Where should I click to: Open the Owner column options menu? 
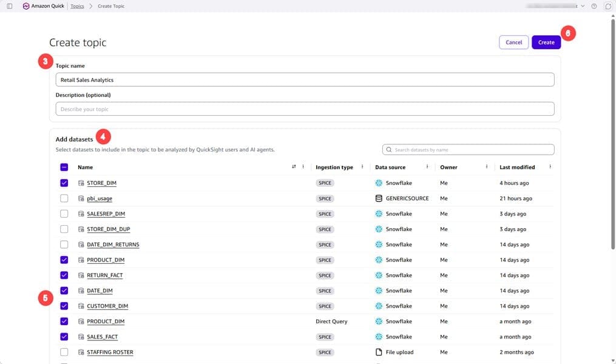486,167
